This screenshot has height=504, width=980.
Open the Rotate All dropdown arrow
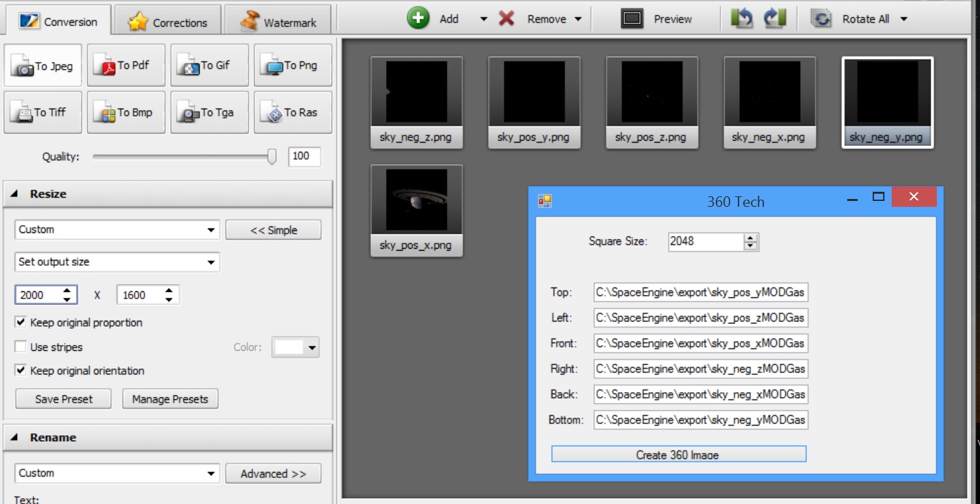pyautogui.click(x=903, y=19)
